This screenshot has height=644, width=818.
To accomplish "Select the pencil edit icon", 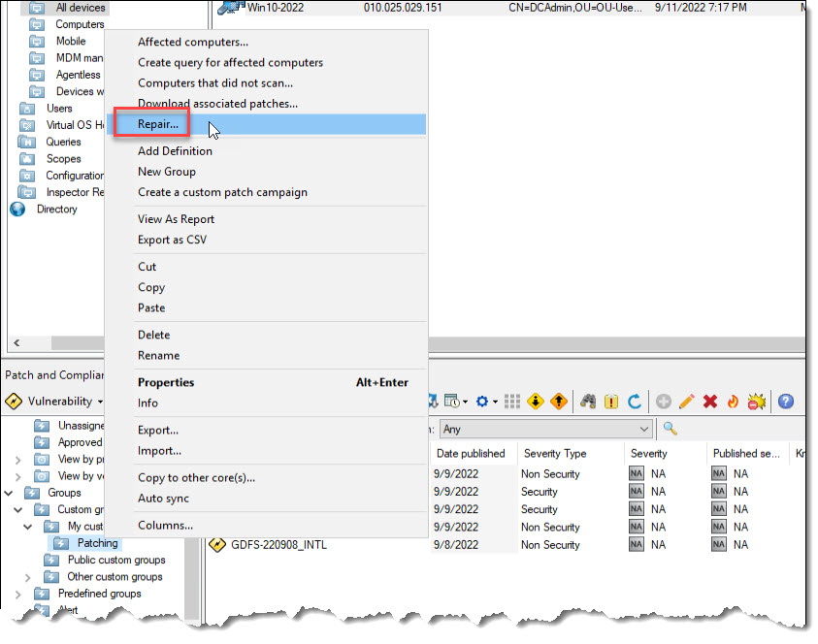I will [687, 401].
